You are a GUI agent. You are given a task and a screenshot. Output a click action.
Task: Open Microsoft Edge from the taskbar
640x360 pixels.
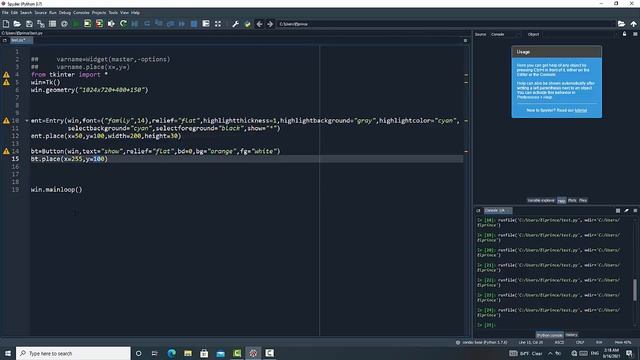pyautogui.click(x=171, y=353)
